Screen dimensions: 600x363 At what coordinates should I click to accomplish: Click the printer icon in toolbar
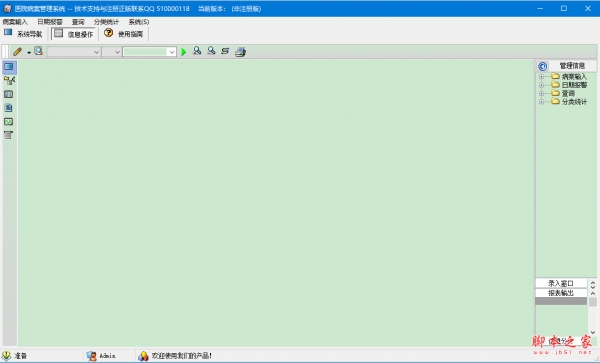(x=240, y=52)
